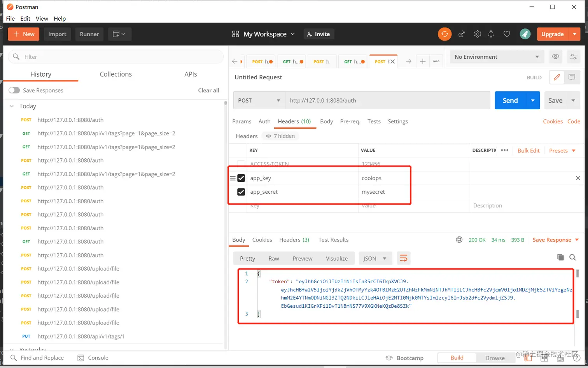Copy response body to clipboard

560,257
